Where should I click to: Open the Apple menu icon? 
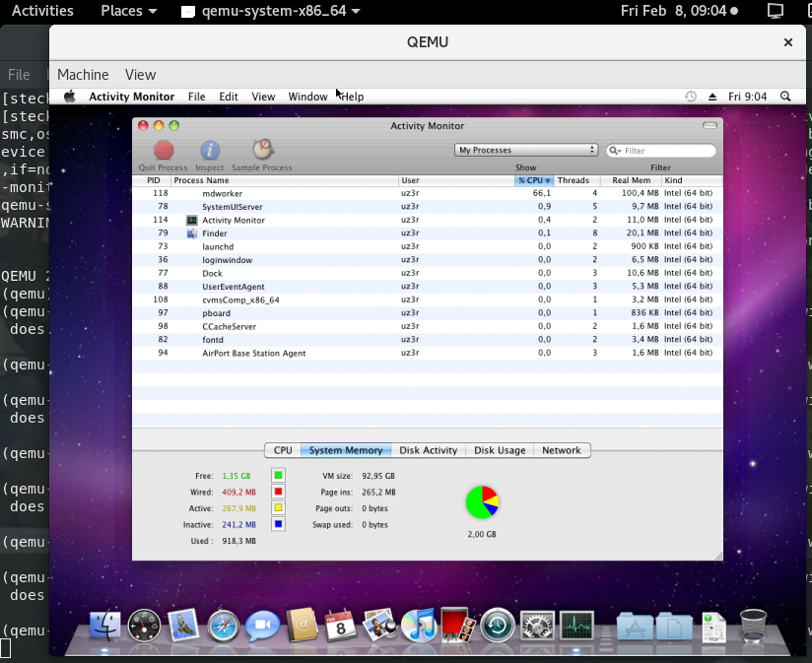pos(69,97)
